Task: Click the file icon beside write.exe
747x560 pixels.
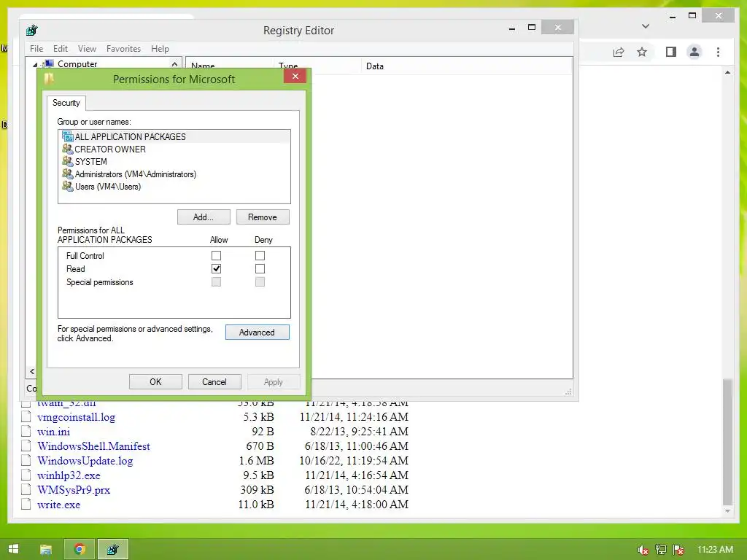Action: click(26, 504)
